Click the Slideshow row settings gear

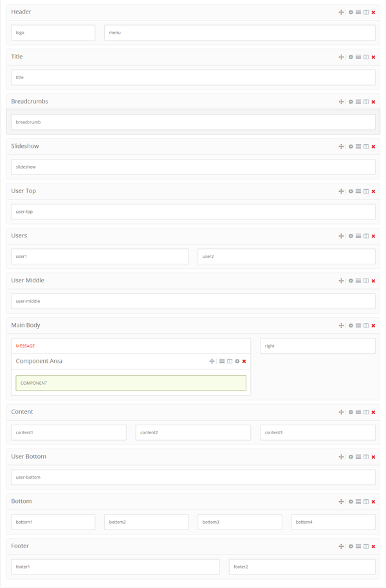(351, 147)
